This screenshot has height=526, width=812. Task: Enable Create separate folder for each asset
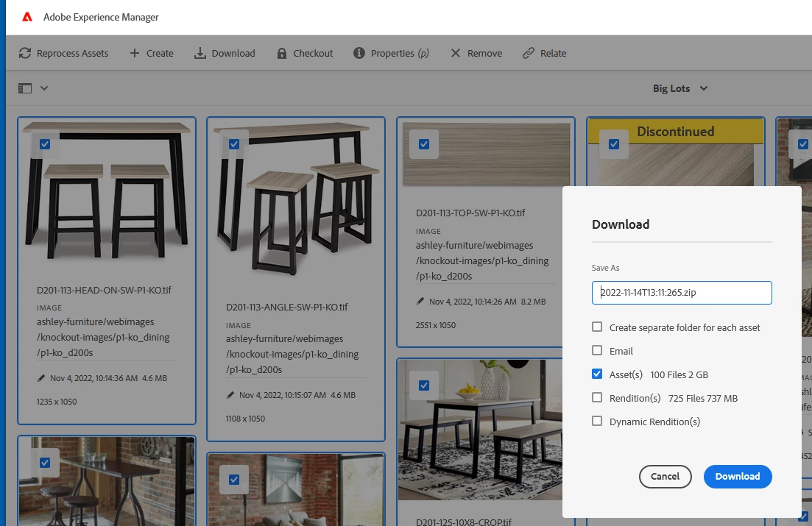pyautogui.click(x=597, y=327)
